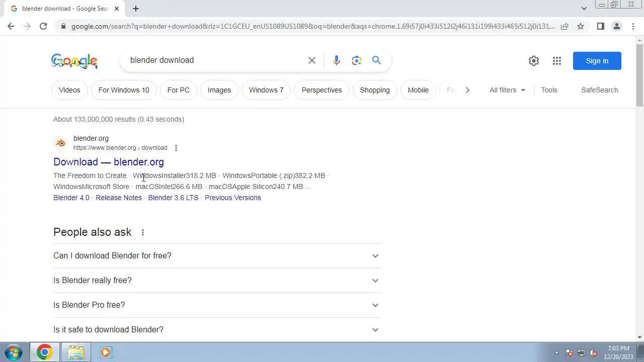Expand 'Is it safe to download Blender?'
Screen dimensions: 644x362
point(217,330)
